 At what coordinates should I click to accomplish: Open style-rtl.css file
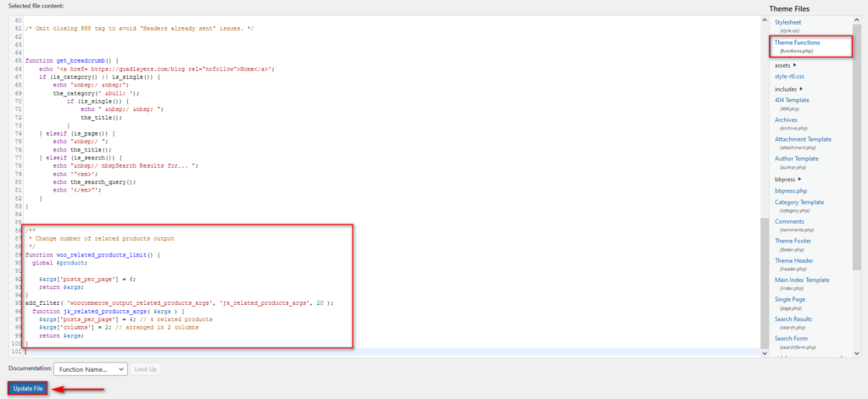[x=789, y=76]
